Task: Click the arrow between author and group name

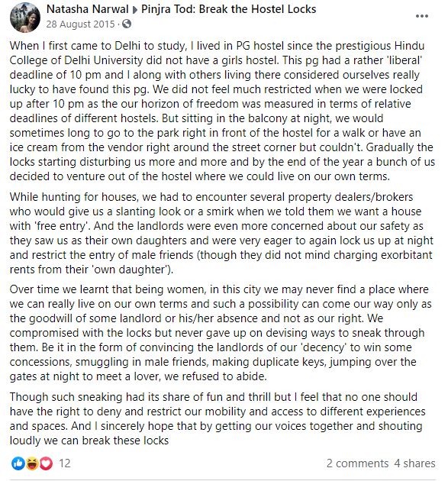Action: coord(135,10)
